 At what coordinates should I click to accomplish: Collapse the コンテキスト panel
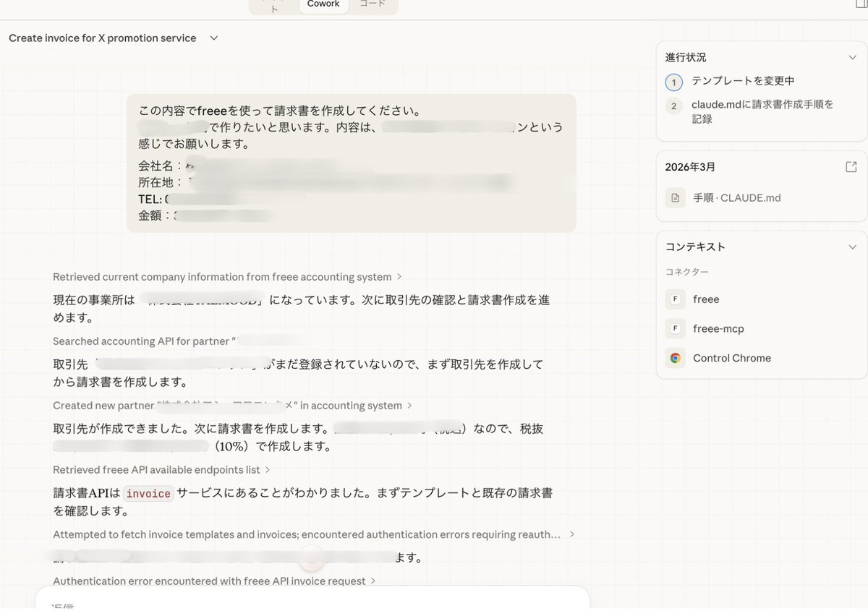(x=852, y=247)
